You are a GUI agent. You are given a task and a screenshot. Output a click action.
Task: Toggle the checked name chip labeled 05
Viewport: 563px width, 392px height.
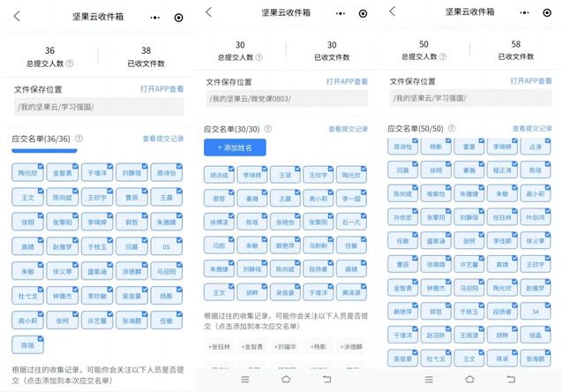[x=165, y=248]
